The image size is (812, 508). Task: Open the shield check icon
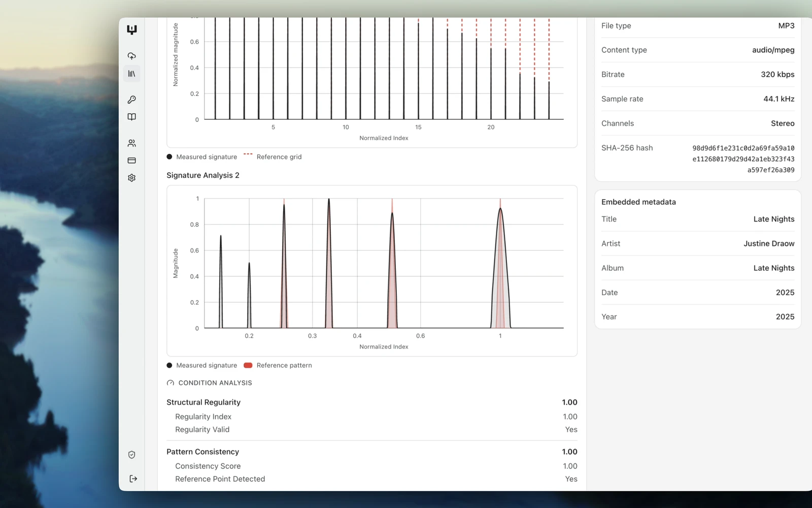(x=132, y=455)
